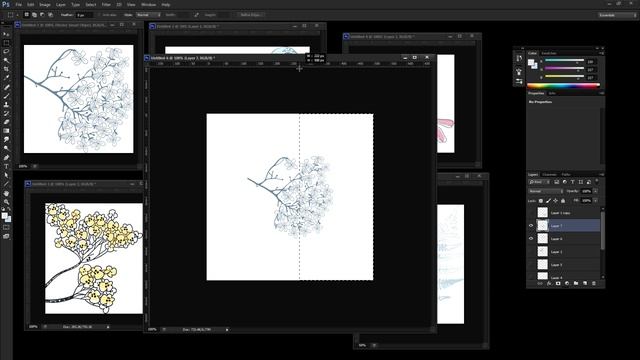The height and width of the screenshot is (360, 640).
Task: Open the Image menu
Action: coord(44,4)
